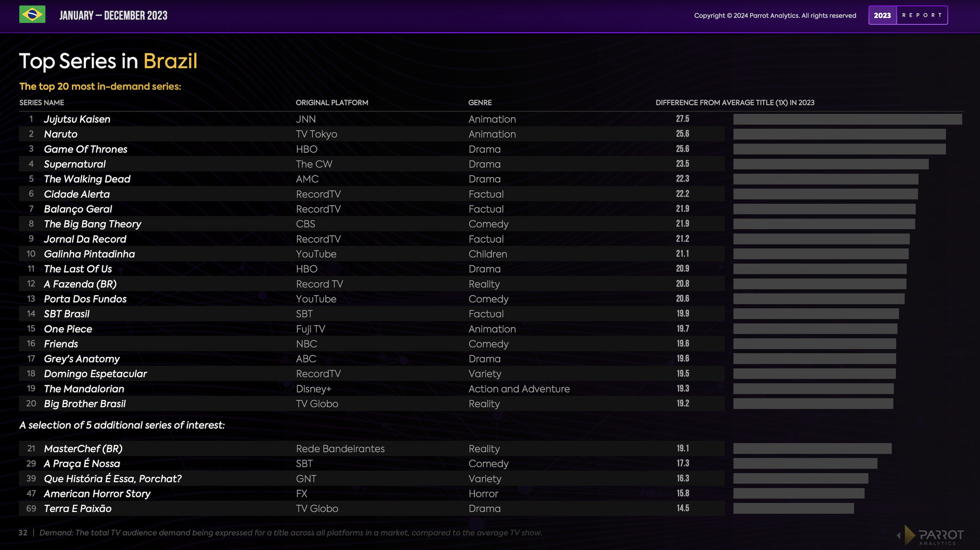Image resolution: width=980 pixels, height=550 pixels.
Task: Click the Parrot Analytics logo
Action: click(934, 535)
